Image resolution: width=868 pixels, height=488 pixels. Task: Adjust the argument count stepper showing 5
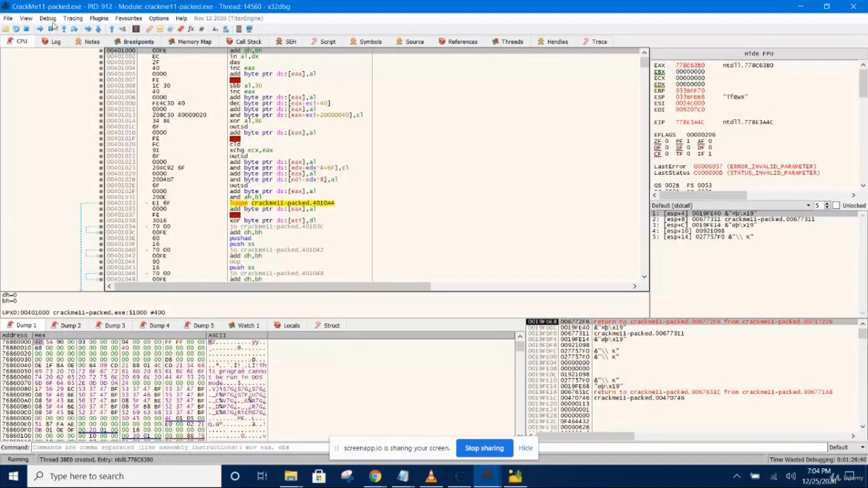[826, 205]
